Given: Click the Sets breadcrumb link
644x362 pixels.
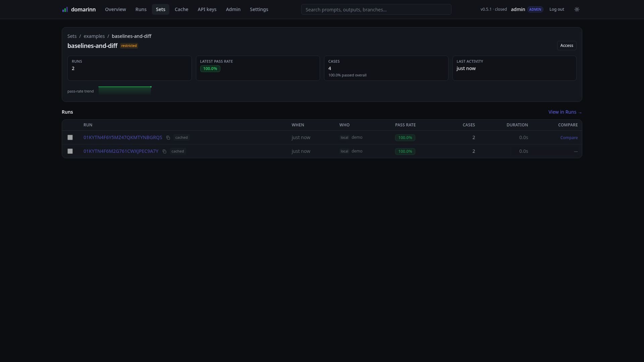Looking at the screenshot, I should [x=72, y=36].
